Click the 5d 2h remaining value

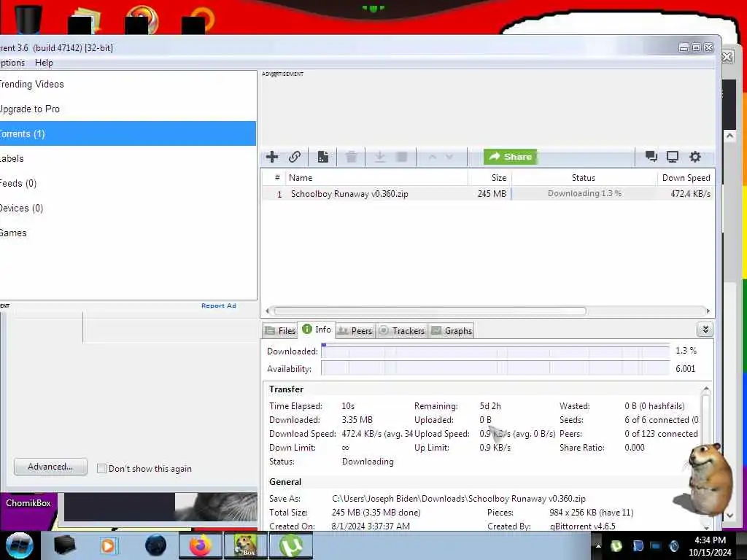click(490, 406)
